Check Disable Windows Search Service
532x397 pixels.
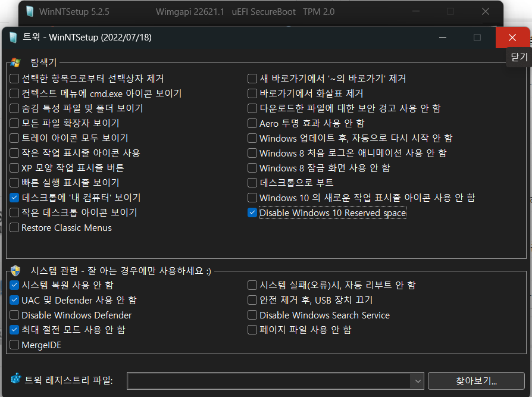click(x=252, y=315)
